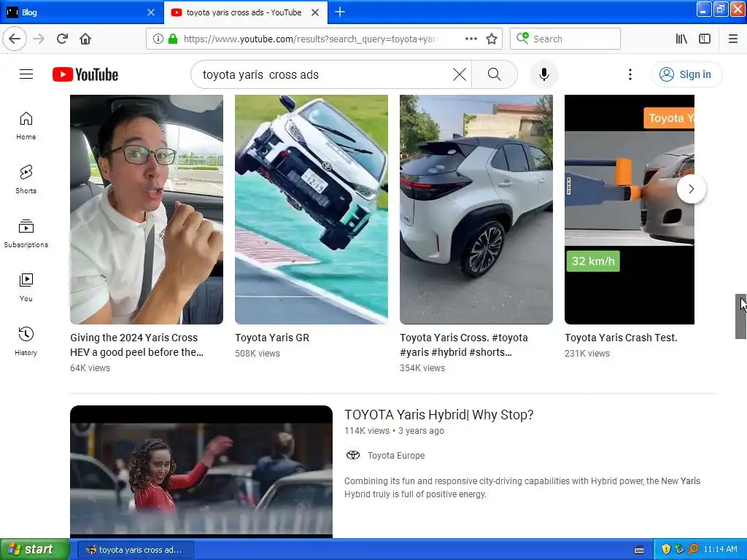Open YouTube settings three-dot menu

click(630, 74)
